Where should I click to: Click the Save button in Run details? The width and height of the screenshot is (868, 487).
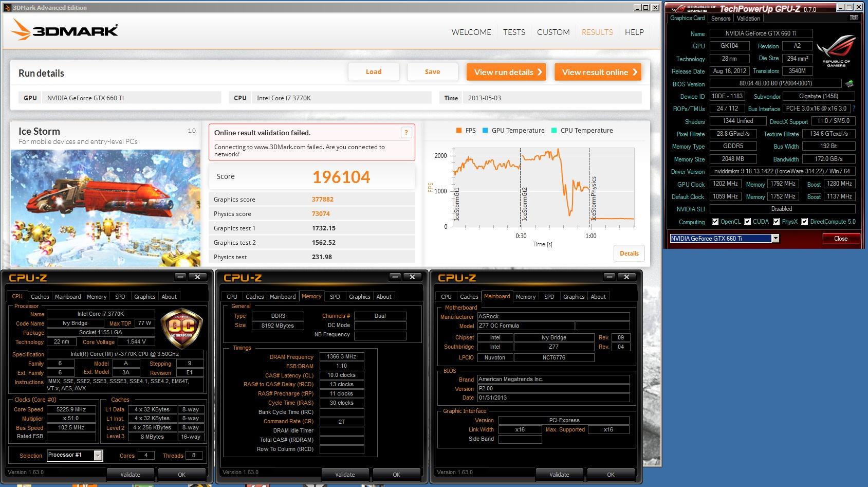[432, 72]
